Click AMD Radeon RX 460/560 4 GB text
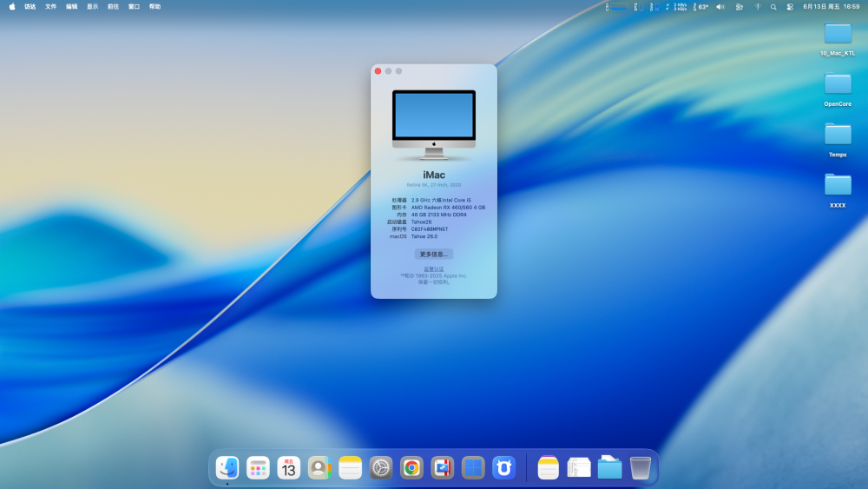The width and height of the screenshot is (868, 489). [448, 207]
